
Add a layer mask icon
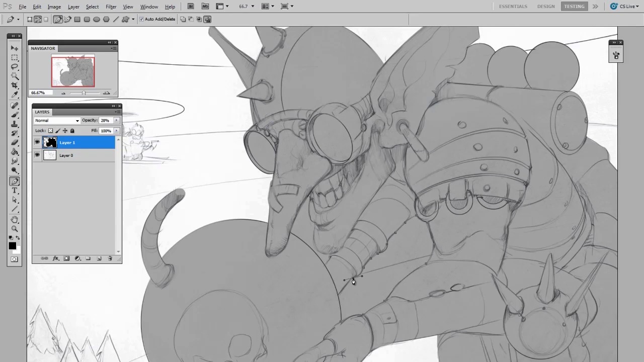[x=66, y=258]
